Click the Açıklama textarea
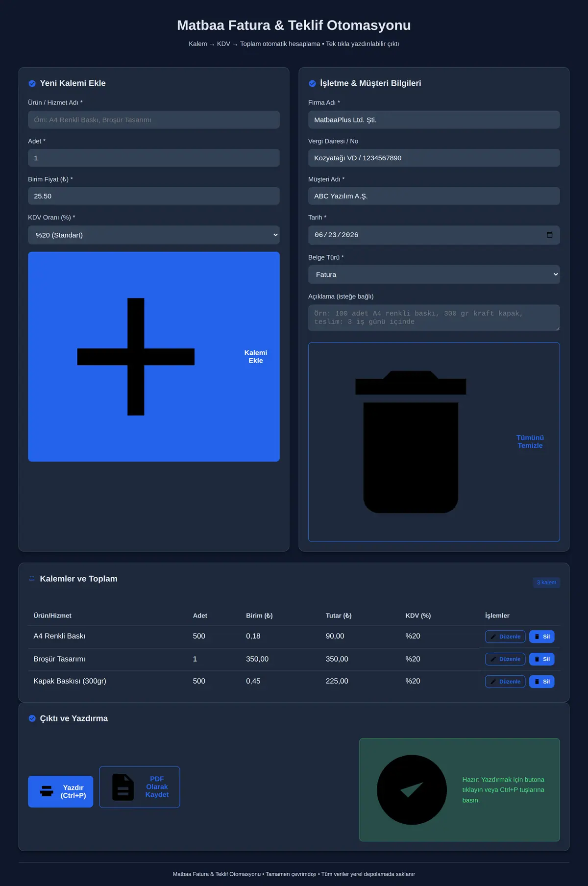This screenshot has height=886, width=588. coord(434,318)
